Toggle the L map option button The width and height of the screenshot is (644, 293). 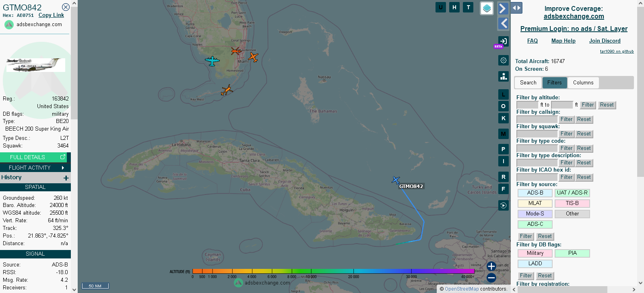503,94
